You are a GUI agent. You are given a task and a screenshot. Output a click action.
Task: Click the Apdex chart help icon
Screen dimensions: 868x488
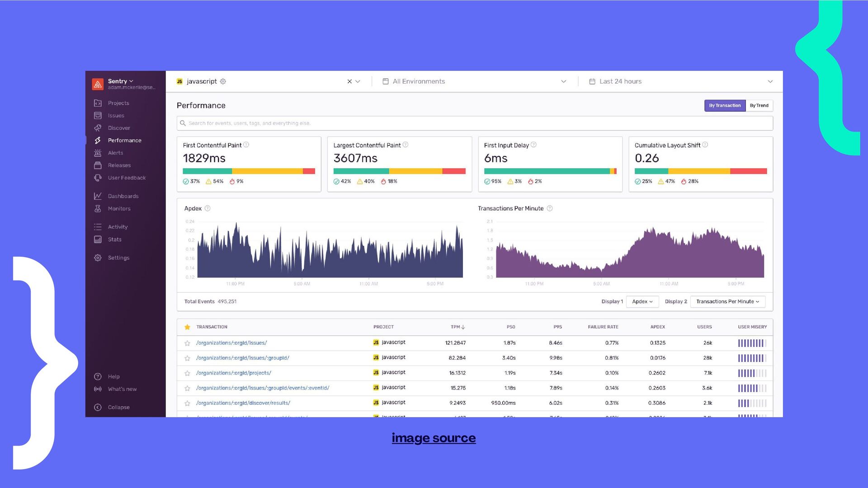pos(208,208)
